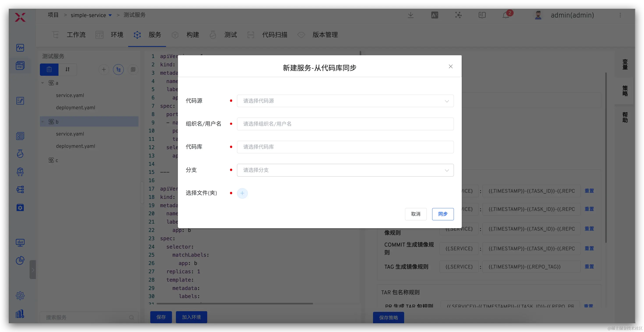Click the add service plus icon
This screenshot has width=644, height=332.
coord(104,69)
